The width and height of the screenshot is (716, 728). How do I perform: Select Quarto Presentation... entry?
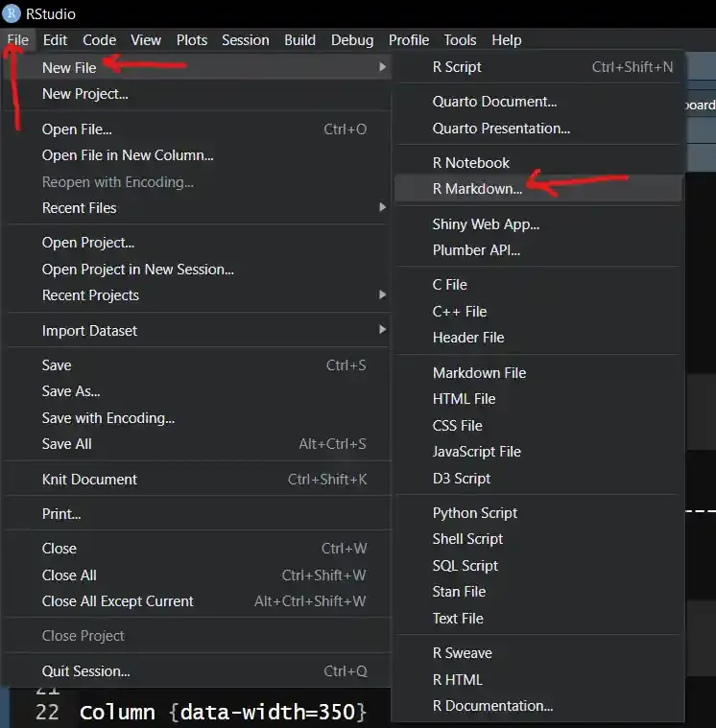(x=539, y=129)
